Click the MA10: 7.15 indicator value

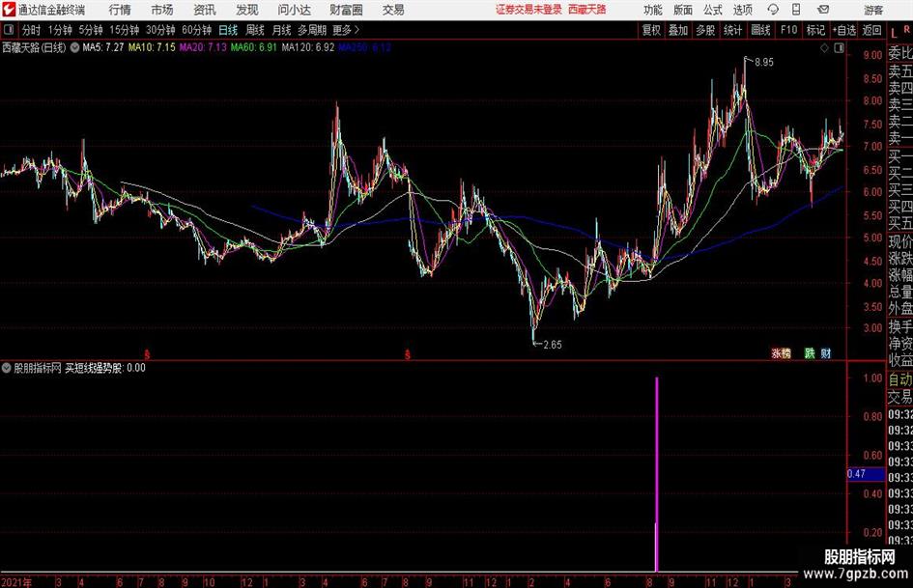tap(152, 47)
